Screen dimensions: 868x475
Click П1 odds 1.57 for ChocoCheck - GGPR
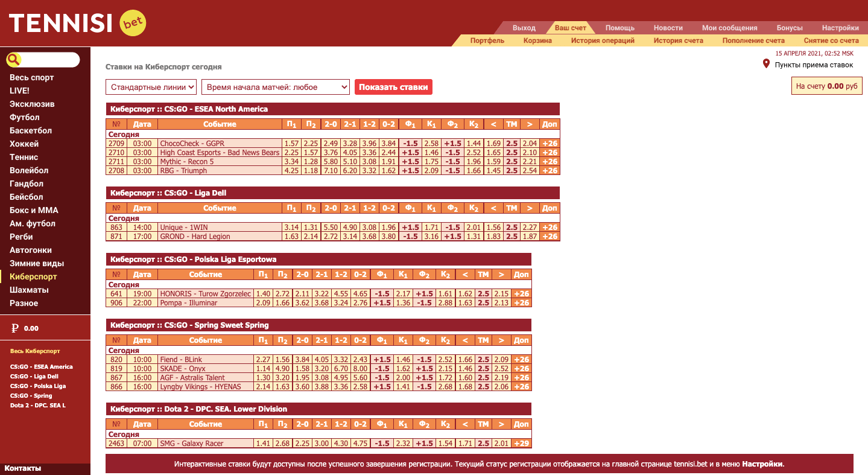pos(291,144)
